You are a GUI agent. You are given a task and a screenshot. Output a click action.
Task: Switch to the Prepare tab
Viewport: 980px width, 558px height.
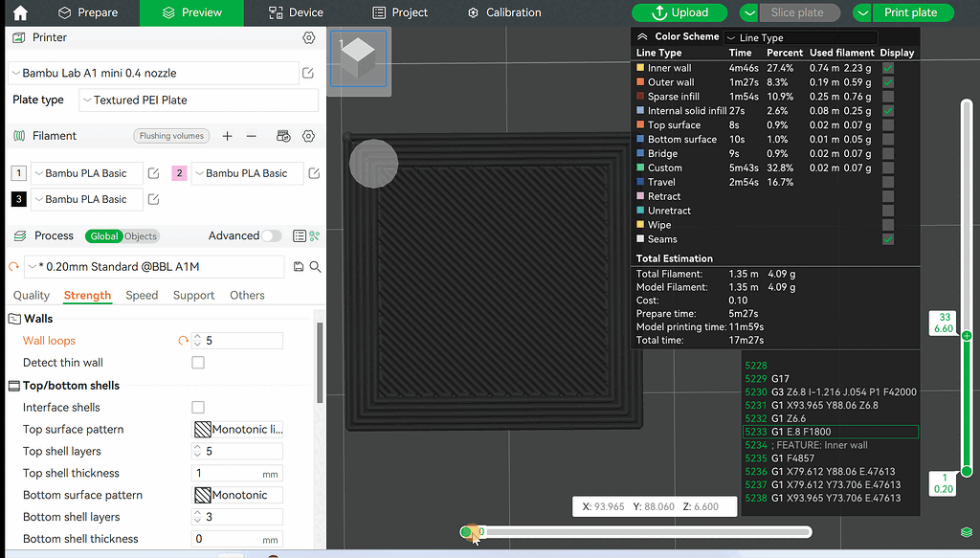coord(87,12)
